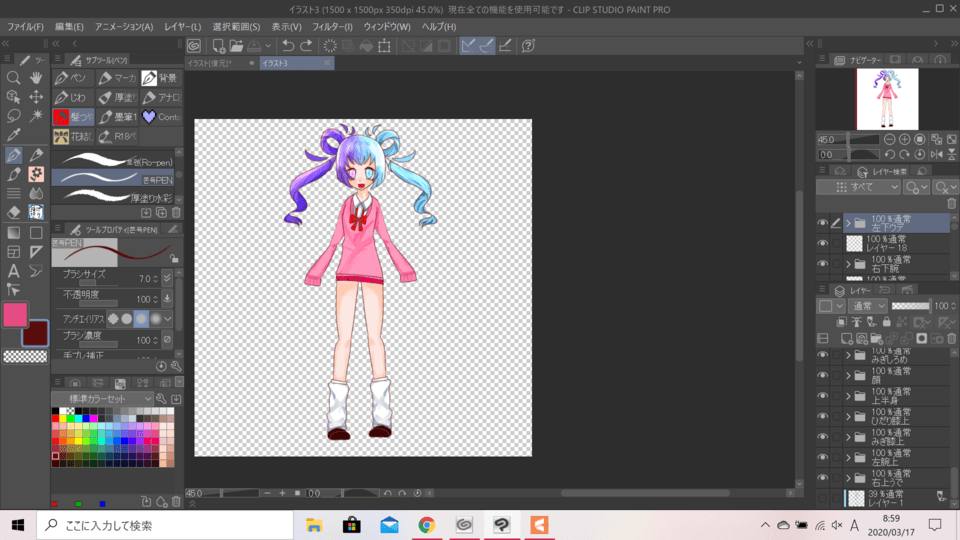Click the Clear deselect spinner icon
This screenshot has height=540, width=960.
pyautogui.click(x=330, y=46)
